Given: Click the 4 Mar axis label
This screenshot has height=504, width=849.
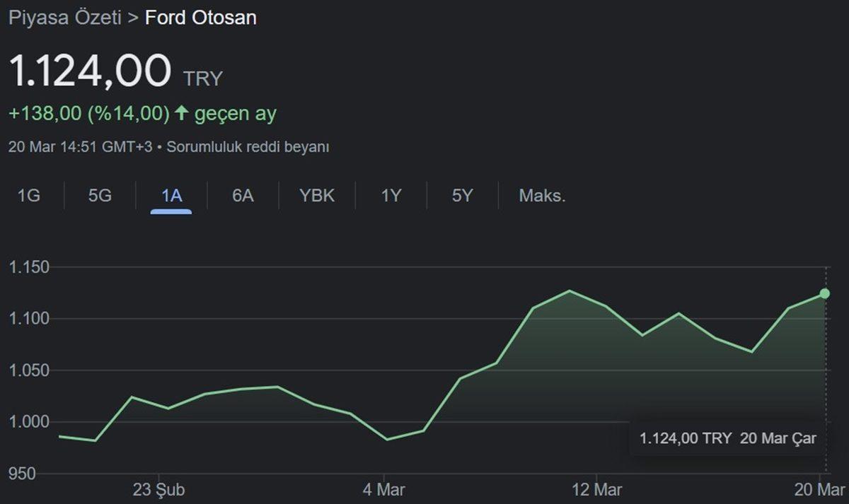Looking at the screenshot, I should tap(384, 490).
